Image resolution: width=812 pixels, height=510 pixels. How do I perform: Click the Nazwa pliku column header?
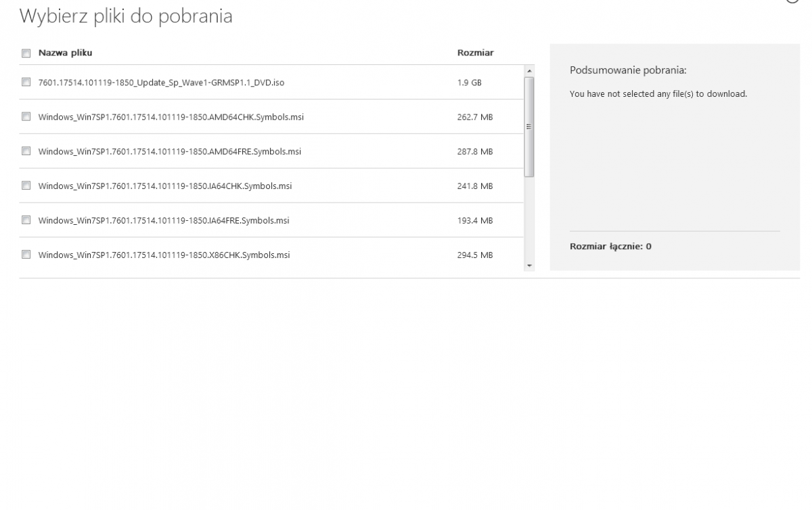point(65,53)
